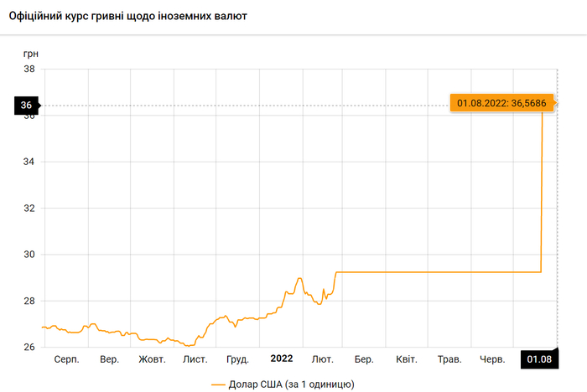Select the Вер. label on the x-axis
587x392 pixels.
coord(109,359)
